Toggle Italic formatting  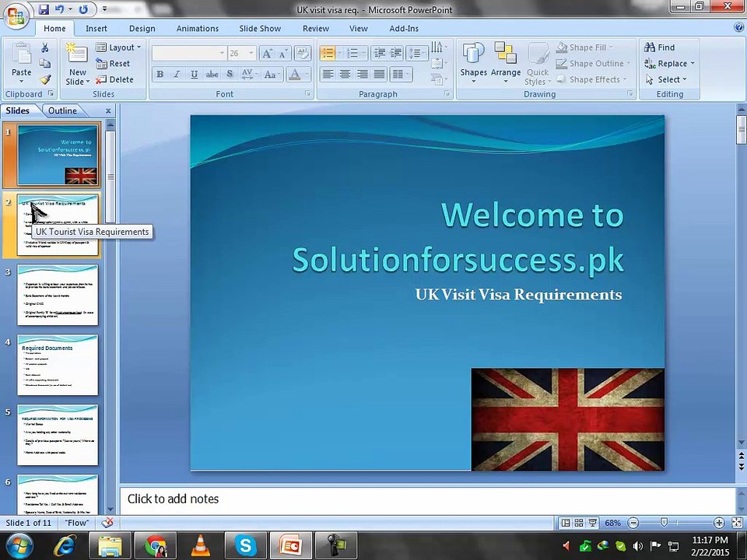[177, 74]
